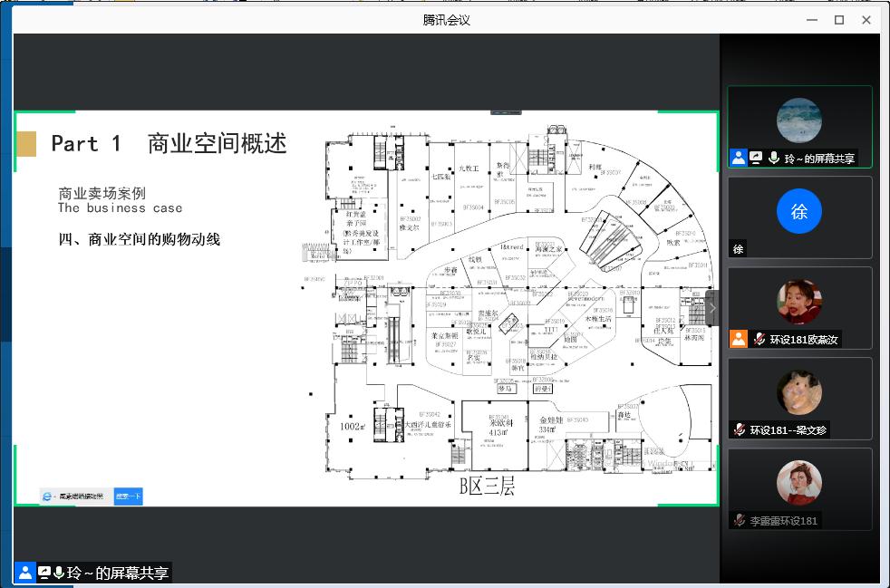Select the ocean avatar of 玲~
This screenshot has height=588, width=890.
point(798,120)
